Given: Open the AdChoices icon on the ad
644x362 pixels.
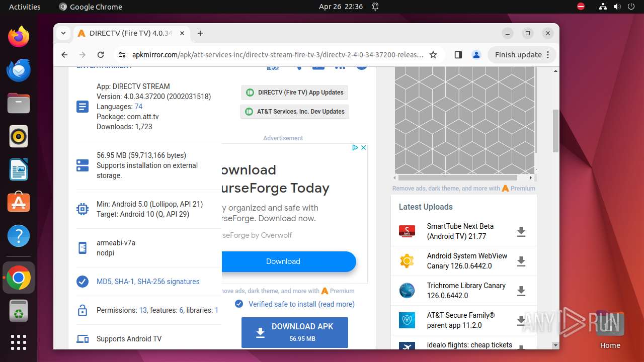Looking at the screenshot, I should click(x=355, y=147).
